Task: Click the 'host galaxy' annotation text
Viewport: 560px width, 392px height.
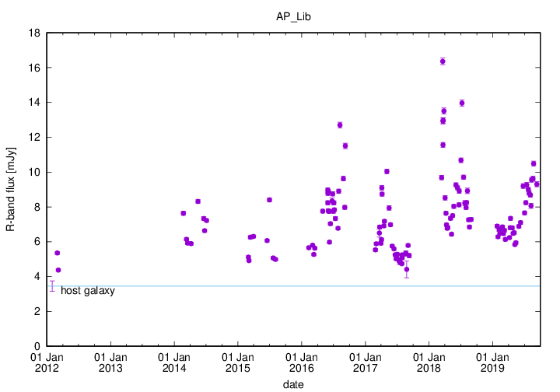Action: 88,291
